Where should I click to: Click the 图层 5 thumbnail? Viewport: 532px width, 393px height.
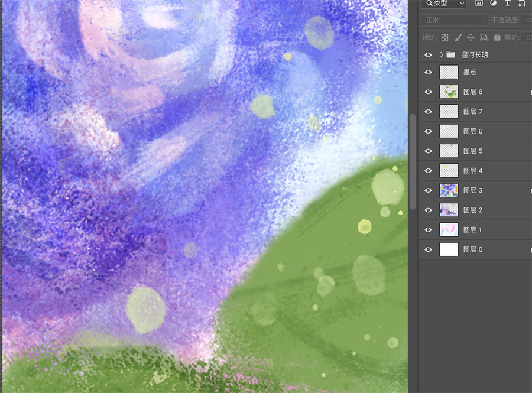[x=449, y=151]
